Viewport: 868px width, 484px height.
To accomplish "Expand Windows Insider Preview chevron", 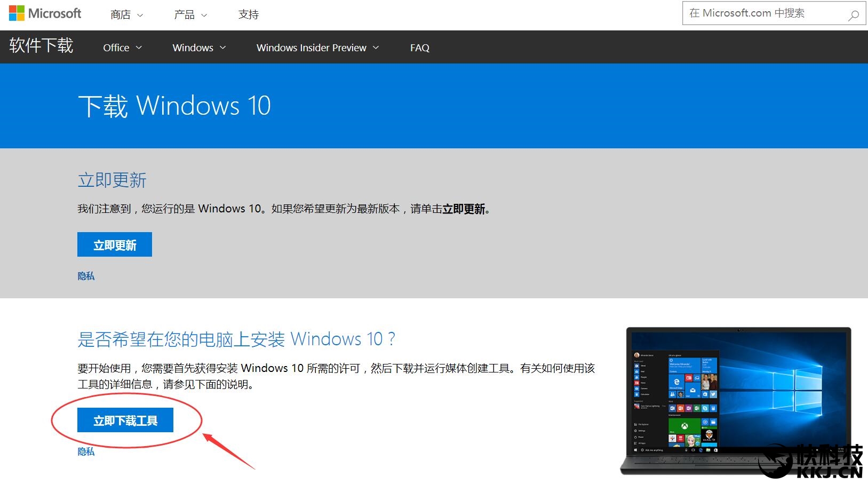I will [x=376, y=47].
